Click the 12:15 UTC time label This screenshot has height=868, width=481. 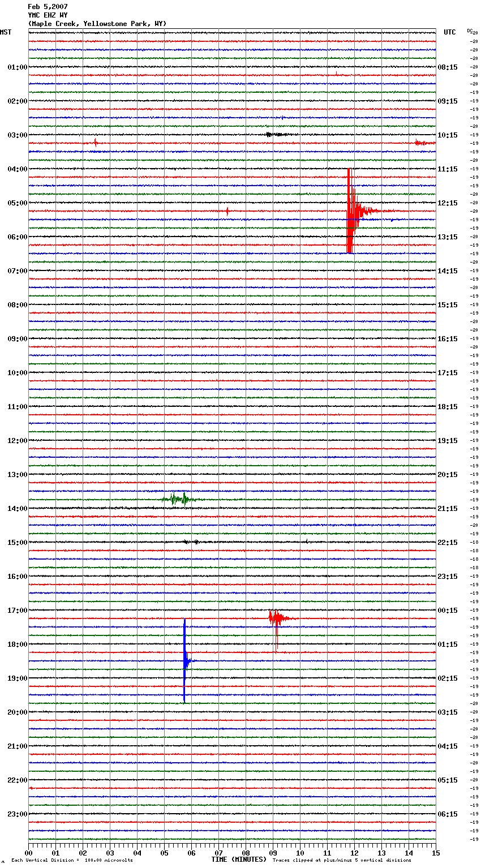(448, 203)
